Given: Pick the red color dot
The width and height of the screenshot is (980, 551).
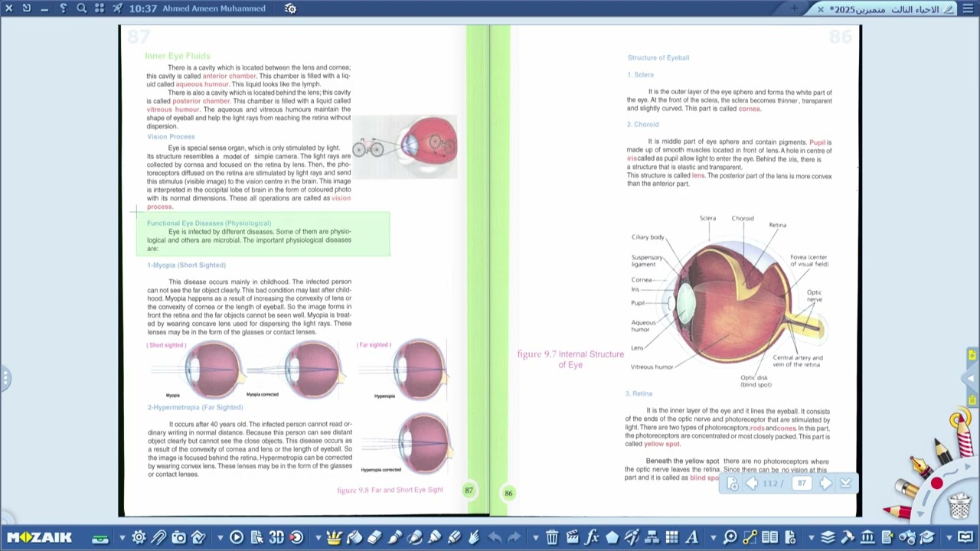Looking at the screenshot, I should 937,484.
